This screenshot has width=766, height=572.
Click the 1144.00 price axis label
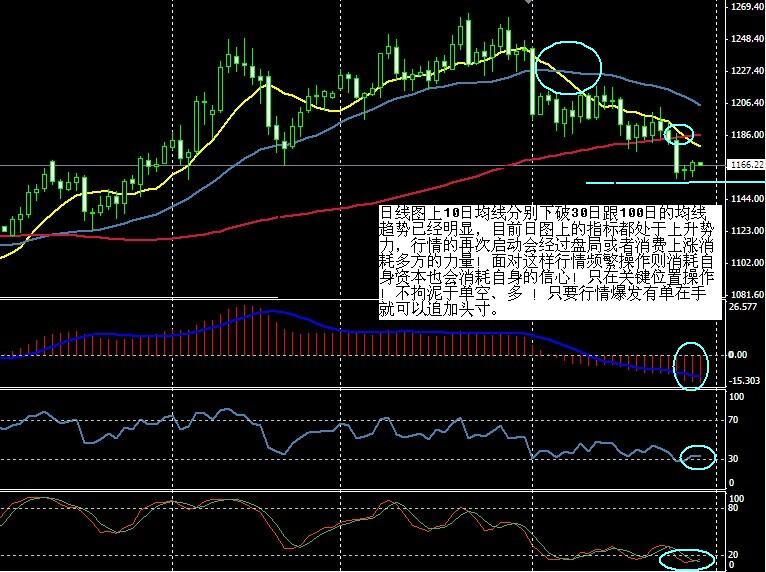coord(747,199)
